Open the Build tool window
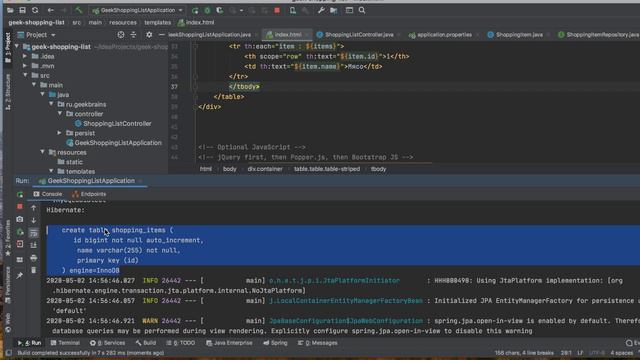This screenshot has height=360, width=640. tap(146, 343)
